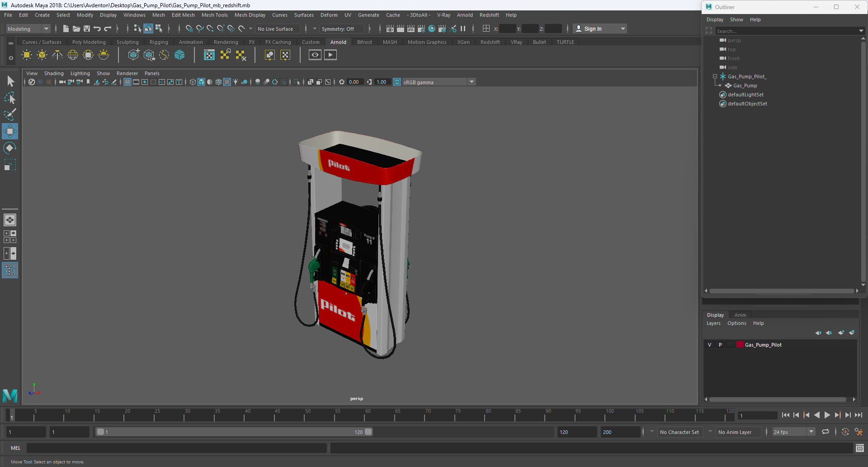The image size is (868, 467).
Task: Undo with the undo arrow icon
Action: [97, 29]
